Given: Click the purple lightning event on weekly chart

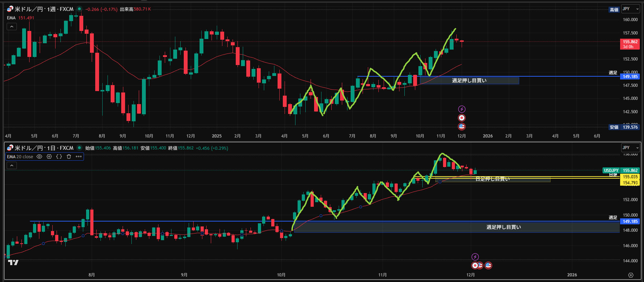Looking at the screenshot, I should coord(462,109).
